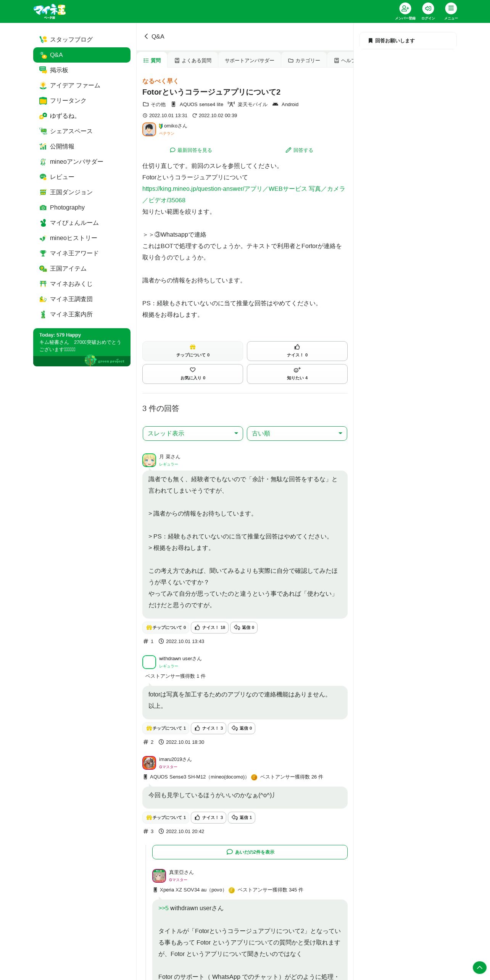Image resolution: width=490 pixels, height=980 pixels.
Task: Open 掲示板 in sidebar
Action: 82,70
